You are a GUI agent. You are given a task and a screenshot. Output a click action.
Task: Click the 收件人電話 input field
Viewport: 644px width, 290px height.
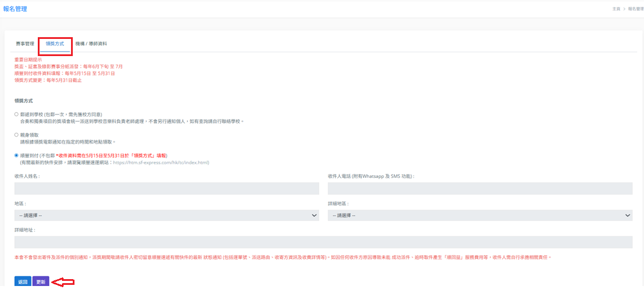point(480,189)
